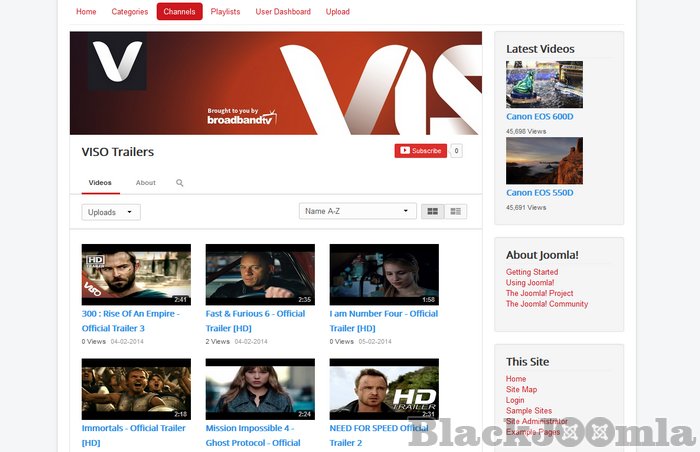
Task: Click the broadbandtv logo on banner
Action: click(x=241, y=117)
